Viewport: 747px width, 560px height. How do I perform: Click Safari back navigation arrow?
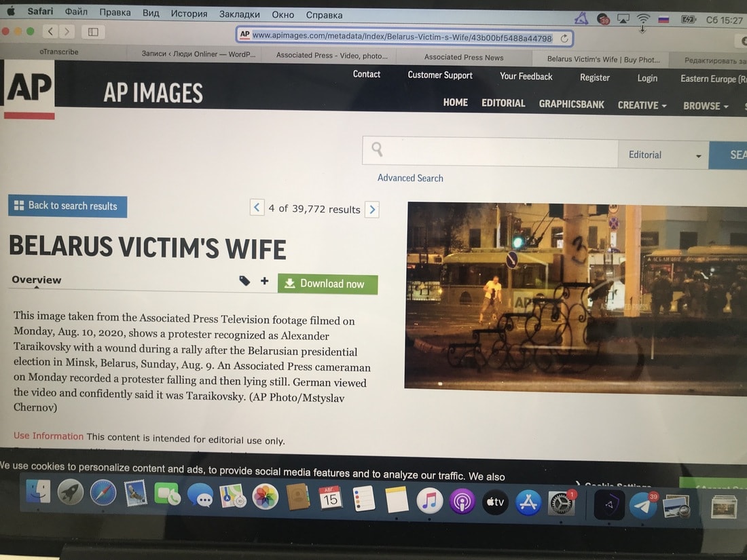(x=50, y=31)
